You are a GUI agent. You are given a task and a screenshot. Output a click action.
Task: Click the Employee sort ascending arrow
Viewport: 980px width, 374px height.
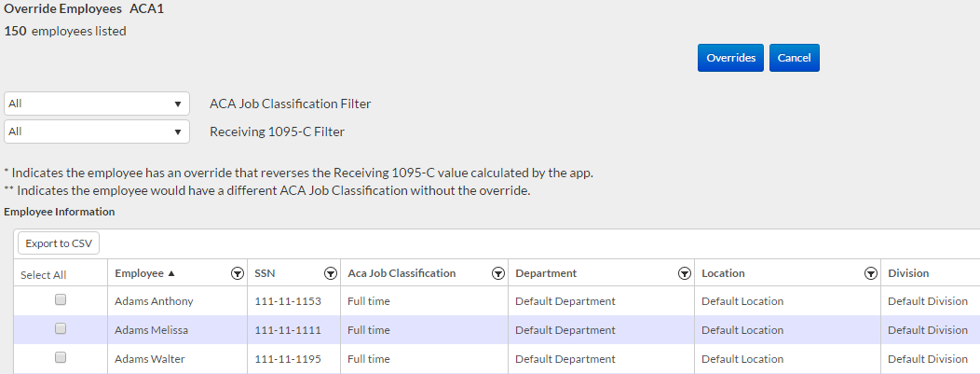pyautogui.click(x=171, y=273)
